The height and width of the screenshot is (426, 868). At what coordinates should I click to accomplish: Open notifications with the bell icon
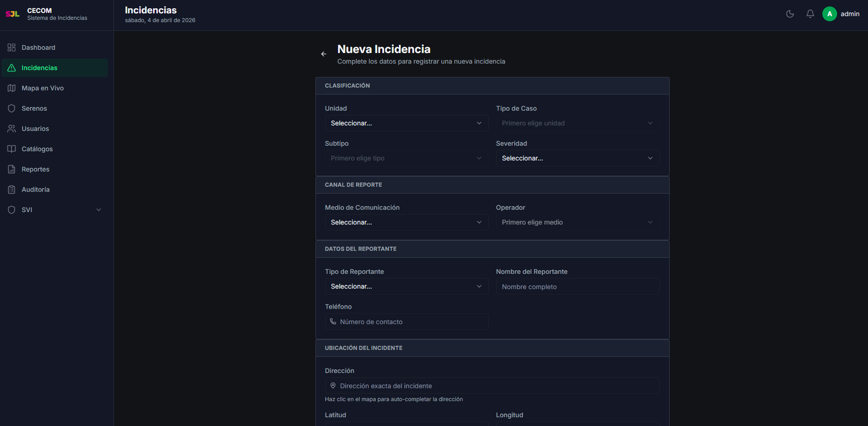[810, 14]
